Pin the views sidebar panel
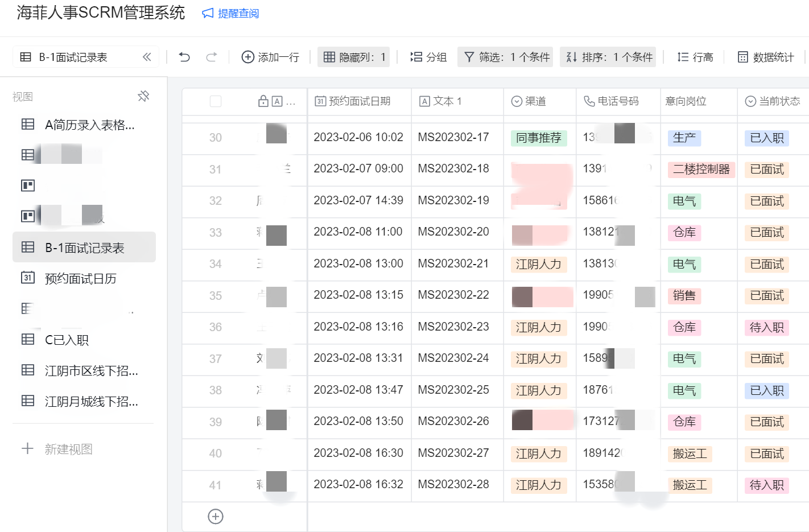This screenshot has width=809, height=532. click(x=143, y=96)
